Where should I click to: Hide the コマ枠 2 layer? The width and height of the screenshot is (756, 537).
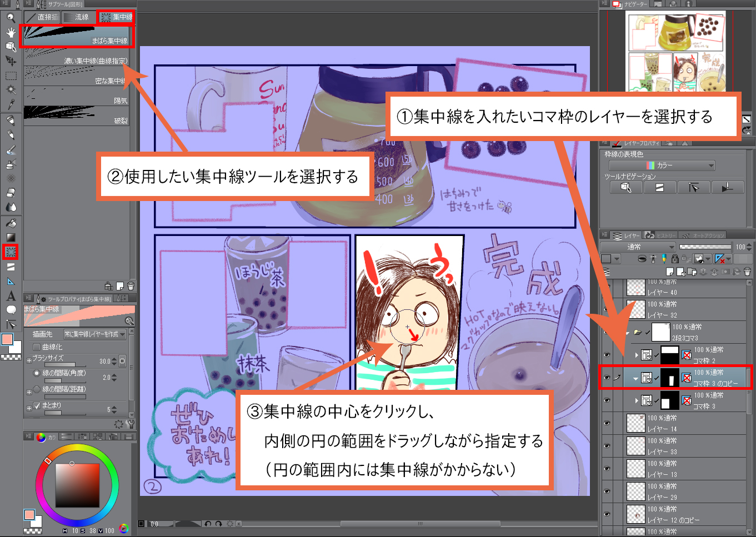[607, 354]
